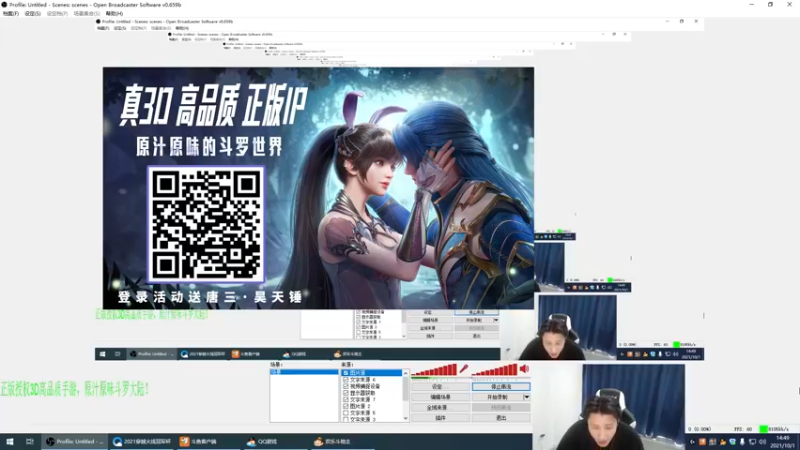
Task: Open Task View on the taskbar
Action: 30,441
